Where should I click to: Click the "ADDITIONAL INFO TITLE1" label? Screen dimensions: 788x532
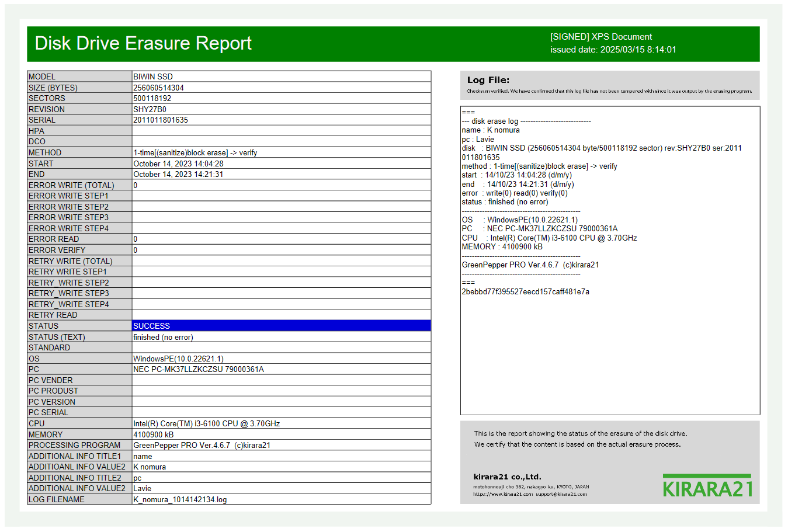(x=79, y=456)
